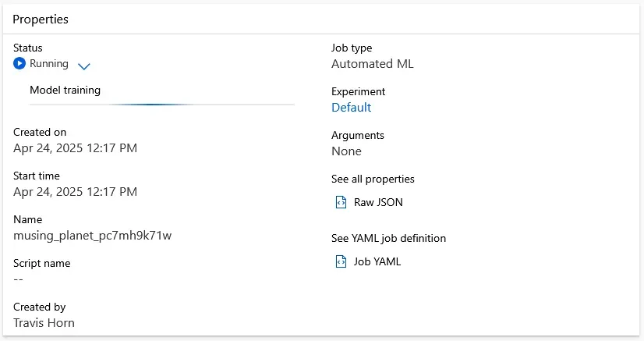Click the See YAML job definition label
Image resolution: width=644 pixels, height=341 pixels.
pos(388,239)
